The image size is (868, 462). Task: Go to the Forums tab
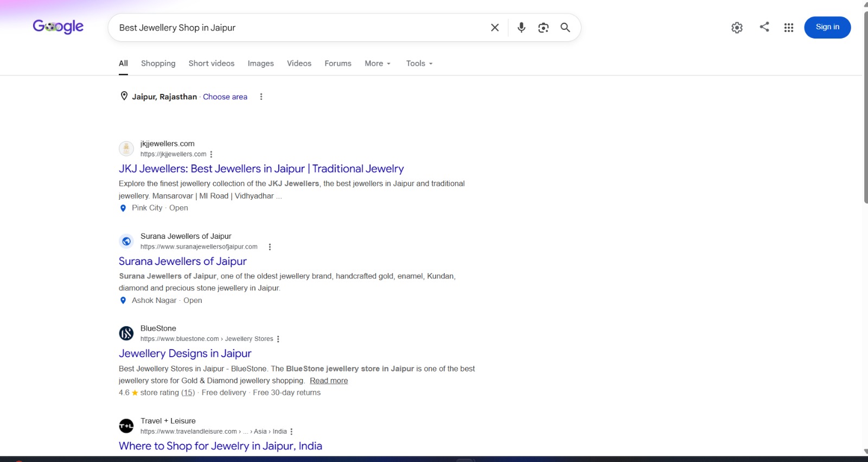pos(338,64)
